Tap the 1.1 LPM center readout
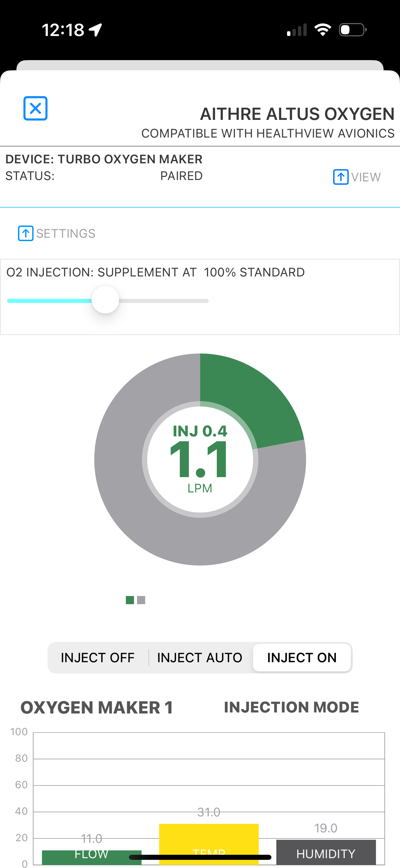400x868 pixels. (200, 460)
